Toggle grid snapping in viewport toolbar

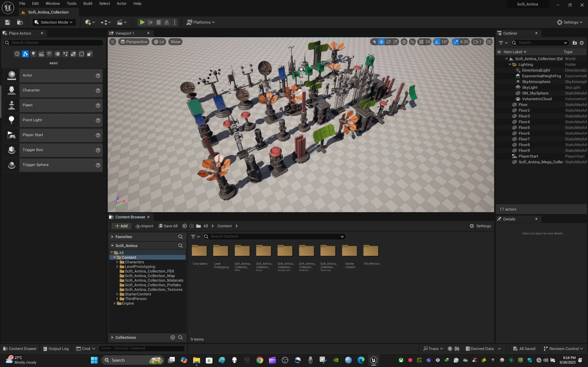pyautogui.click(x=421, y=42)
